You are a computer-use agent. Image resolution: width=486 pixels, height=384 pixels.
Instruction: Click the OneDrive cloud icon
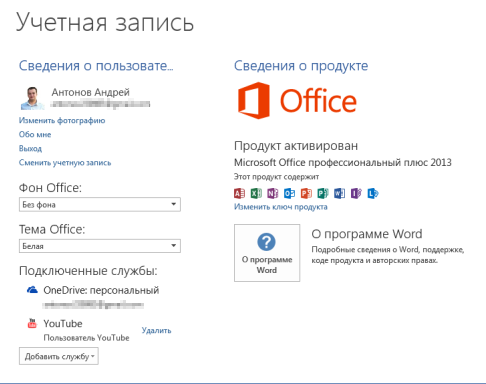[32, 290]
